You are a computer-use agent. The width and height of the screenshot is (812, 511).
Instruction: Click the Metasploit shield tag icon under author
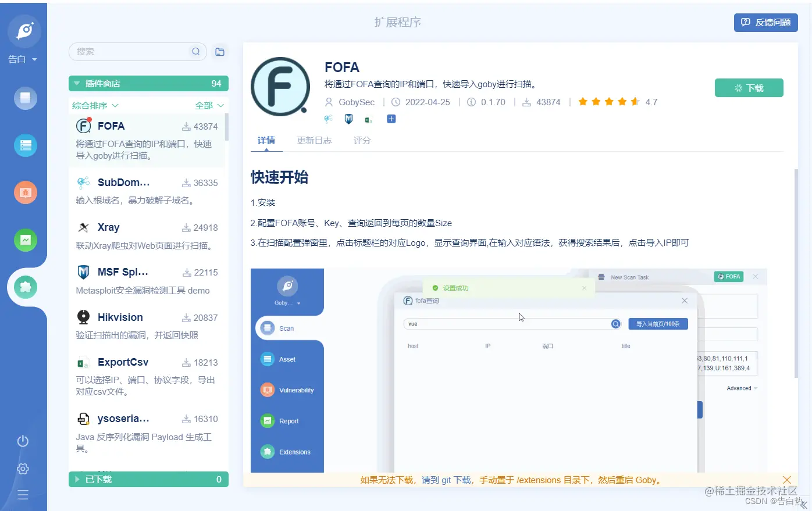click(349, 119)
